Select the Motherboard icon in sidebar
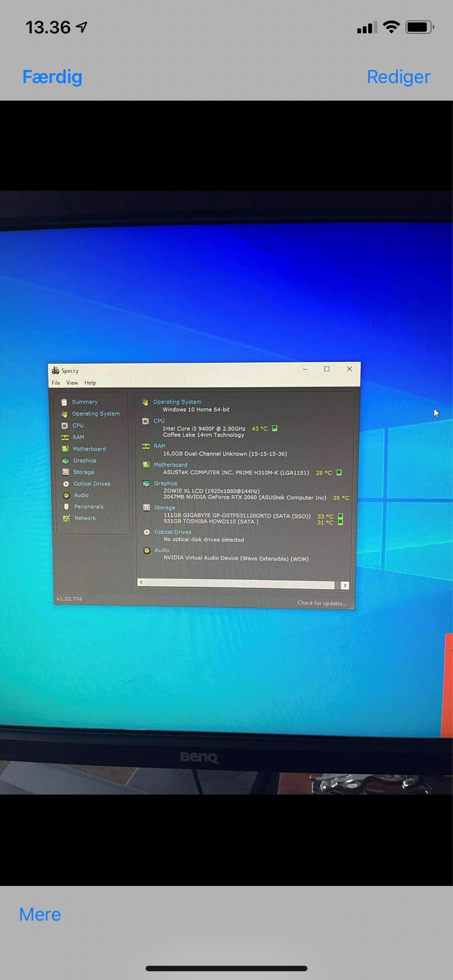The image size is (453, 980). pyautogui.click(x=65, y=449)
